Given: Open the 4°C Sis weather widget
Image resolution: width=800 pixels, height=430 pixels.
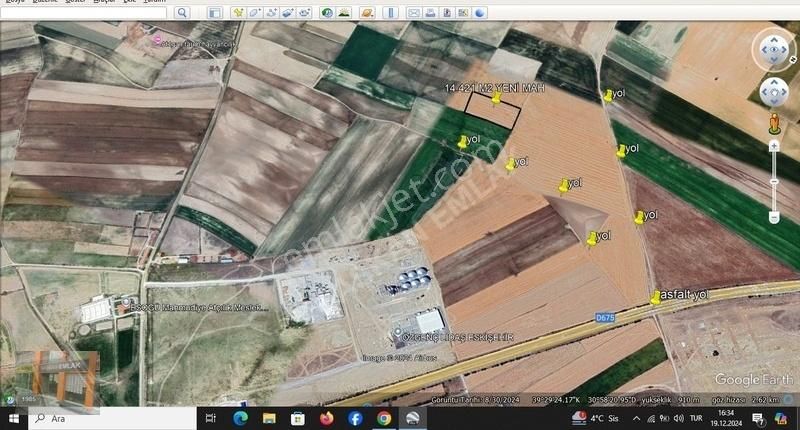Looking at the screenshot, I should [595, 418].
